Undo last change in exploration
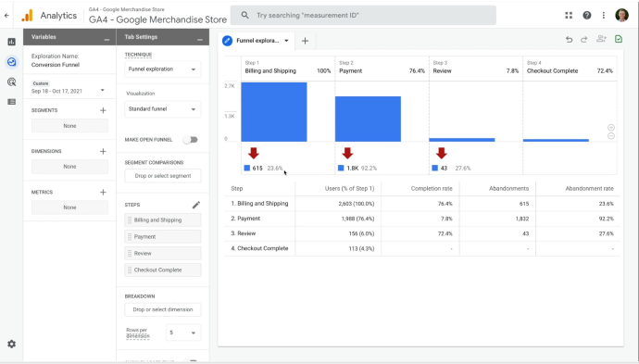Screen dimensions: 639x364 [569, 40]
